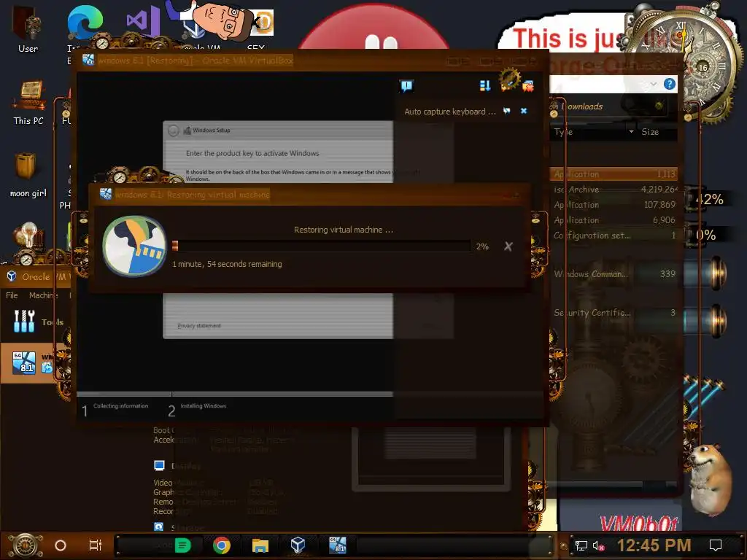Viewport: 747px width, 560px height.
Task: Select the 'iso Archive' row in Downloads list
Action: (x=614, y=190)
